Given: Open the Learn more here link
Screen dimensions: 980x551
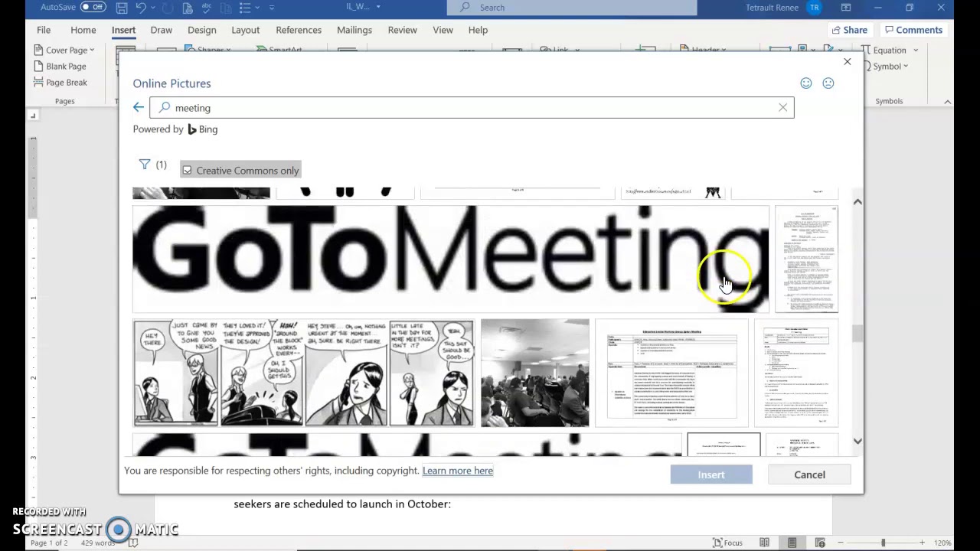Looking at the screenshot, I should [x=458, y=471].
